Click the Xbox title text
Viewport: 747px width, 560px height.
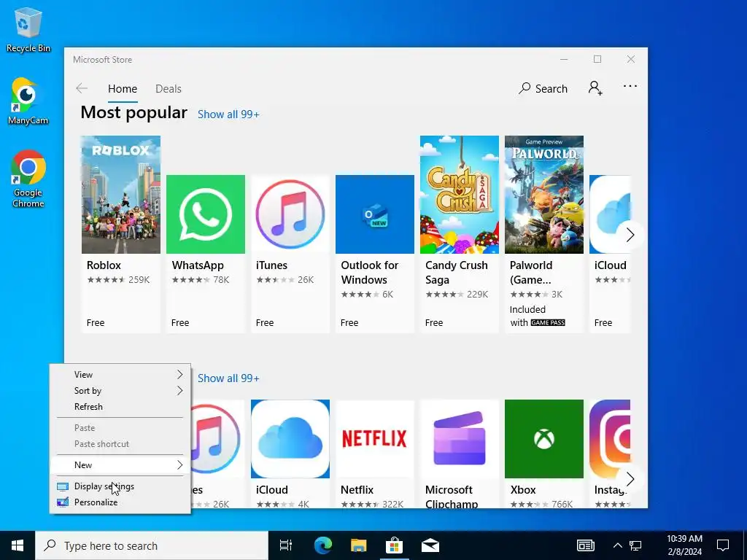(523, 489)
